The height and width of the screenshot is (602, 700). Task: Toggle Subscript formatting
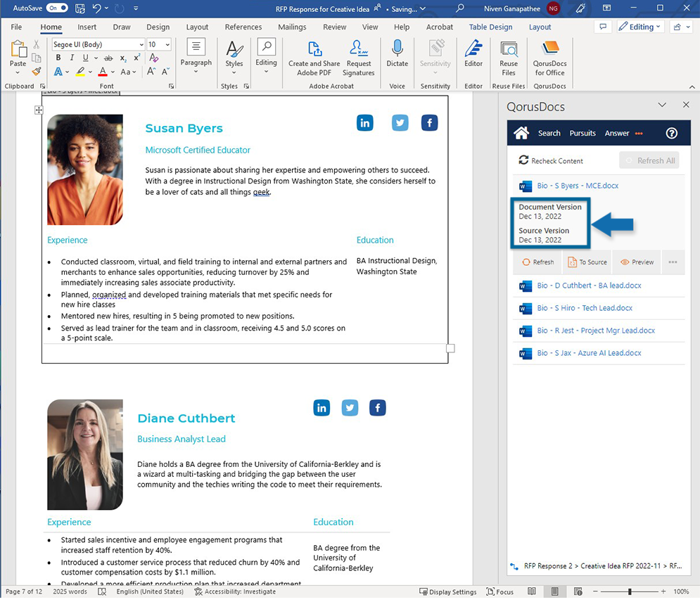pyautogui.click(x=123, y=58)
